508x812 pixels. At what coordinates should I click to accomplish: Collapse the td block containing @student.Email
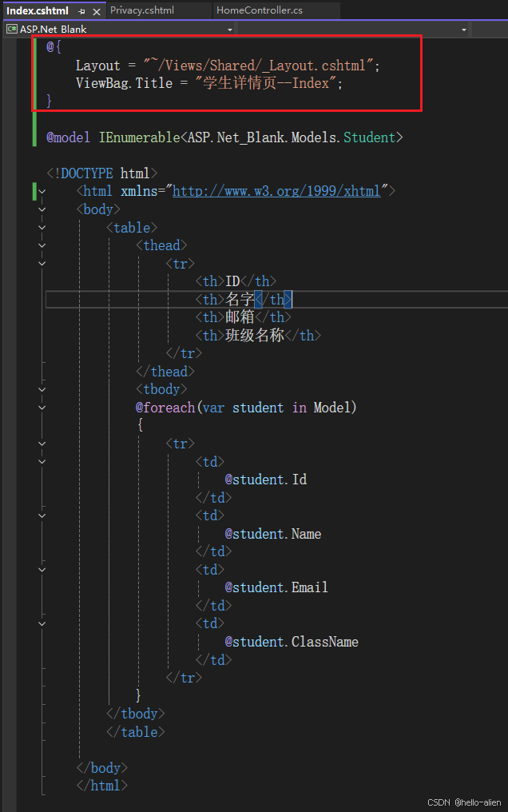(42, 570)
